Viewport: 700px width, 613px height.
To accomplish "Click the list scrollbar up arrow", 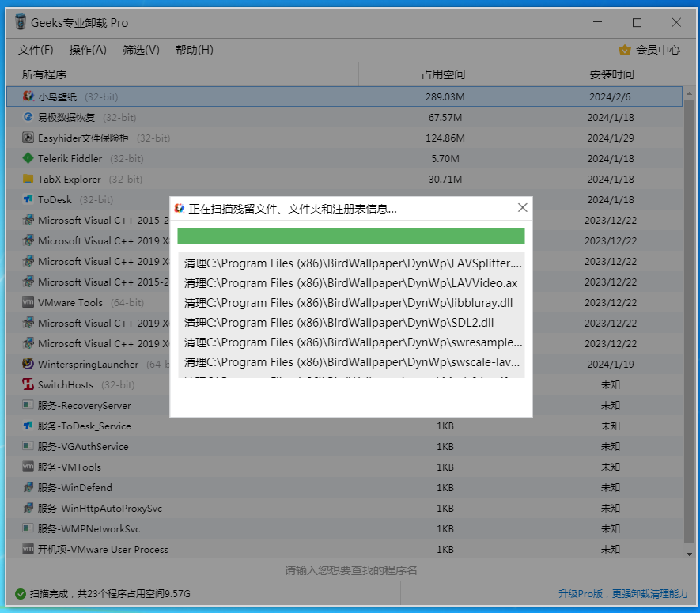I will point(689,93).
